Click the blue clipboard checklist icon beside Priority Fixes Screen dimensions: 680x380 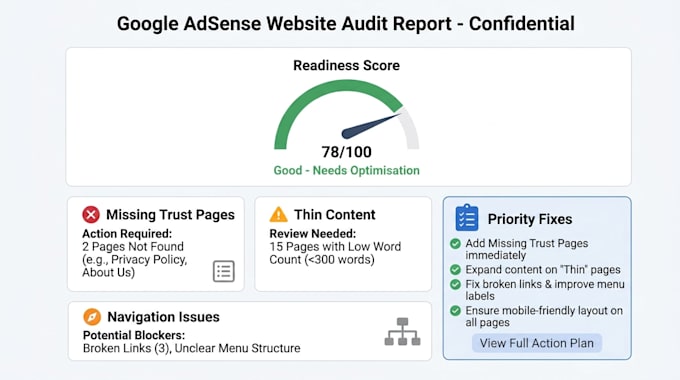(x=467, y=218)
